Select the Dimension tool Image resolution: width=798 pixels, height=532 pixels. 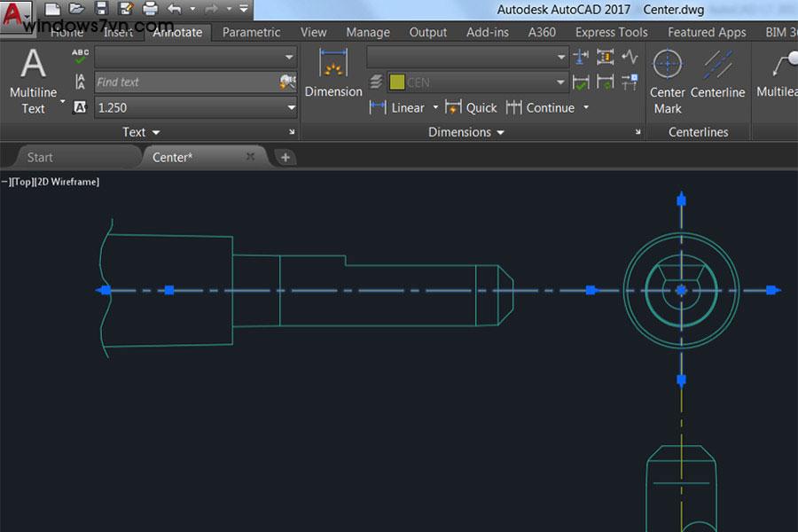point(333,73)
